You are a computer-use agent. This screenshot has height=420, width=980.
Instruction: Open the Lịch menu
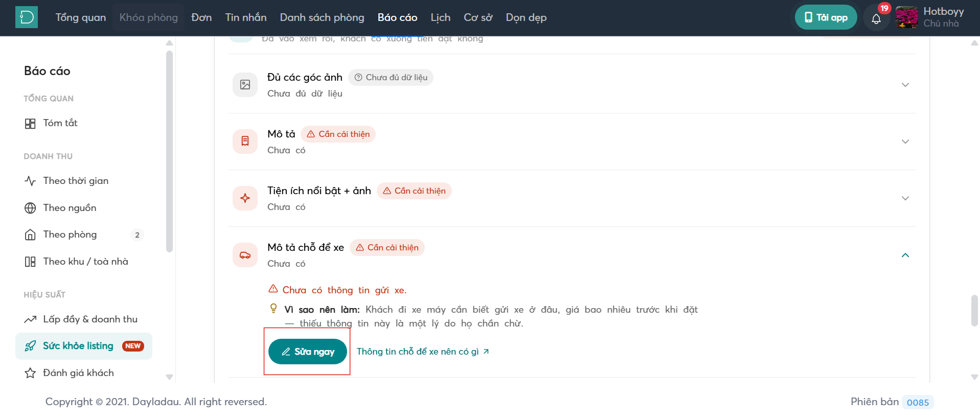coord(441,17)
